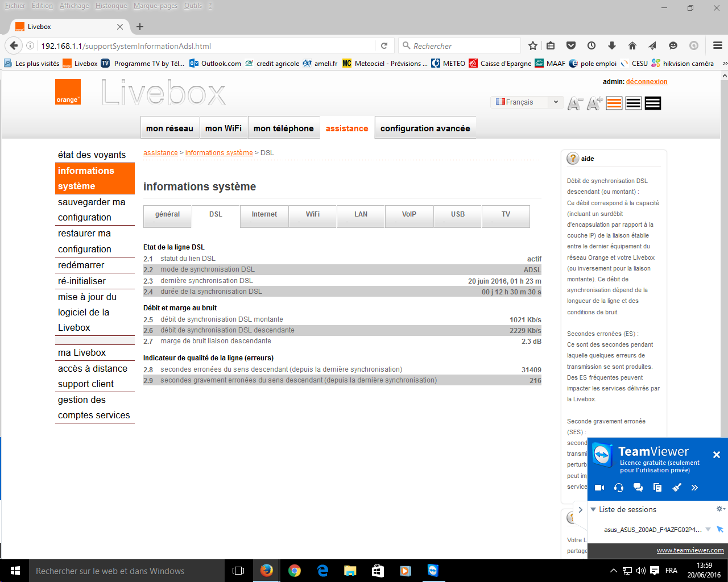This screenshot has width=728, height=582.
Task: Open File Explorer from the taskbar
Action: 350,571
